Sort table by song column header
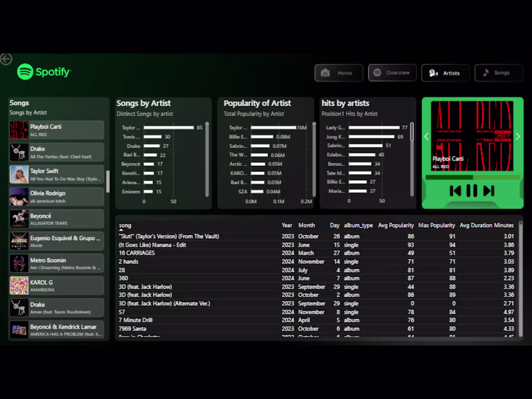Screen dimensions: 532x399 tap(125, 225)
